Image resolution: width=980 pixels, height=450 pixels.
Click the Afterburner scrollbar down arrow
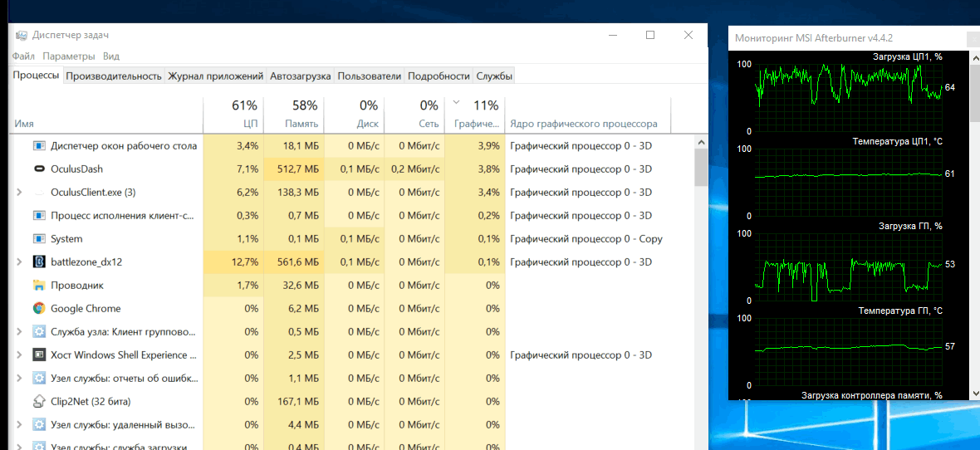click(x=974, y=393)
